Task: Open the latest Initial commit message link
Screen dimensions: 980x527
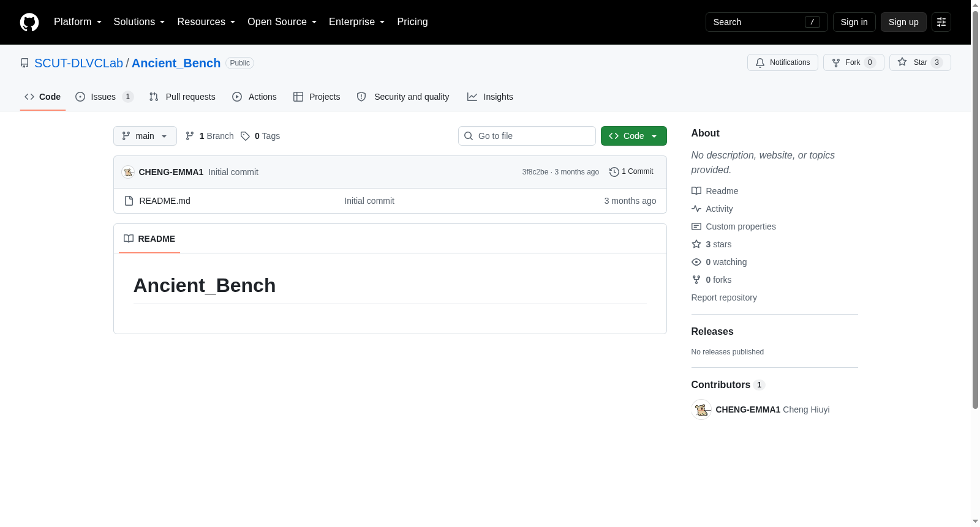Action: click(x=233, y=172)
